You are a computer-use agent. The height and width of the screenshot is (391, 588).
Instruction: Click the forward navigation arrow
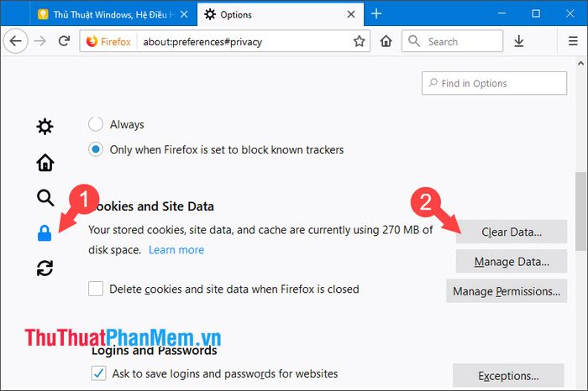(x=40, y=41)
